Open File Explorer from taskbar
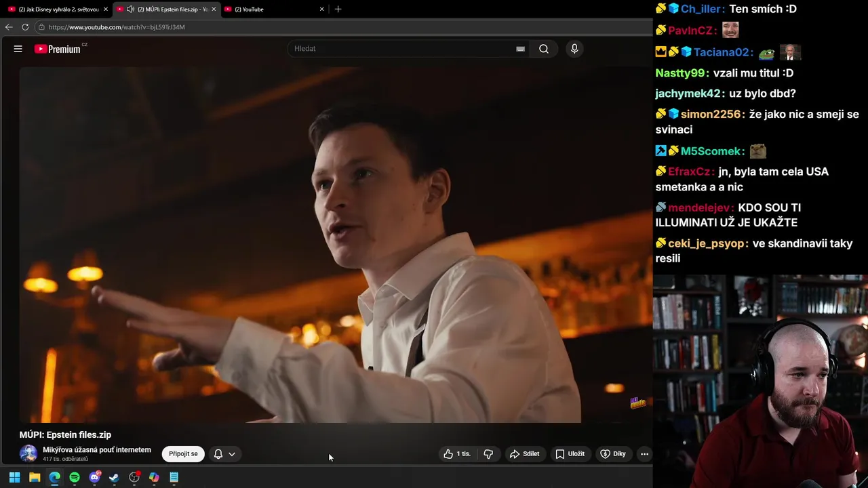 click(x=35, y=477)
